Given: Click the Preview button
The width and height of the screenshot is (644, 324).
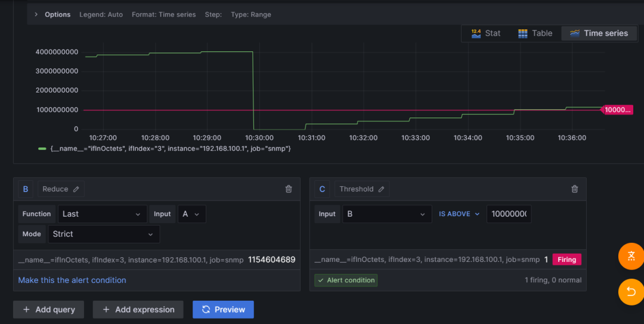Looking at the screenshot, I should [x=223, y=310].
